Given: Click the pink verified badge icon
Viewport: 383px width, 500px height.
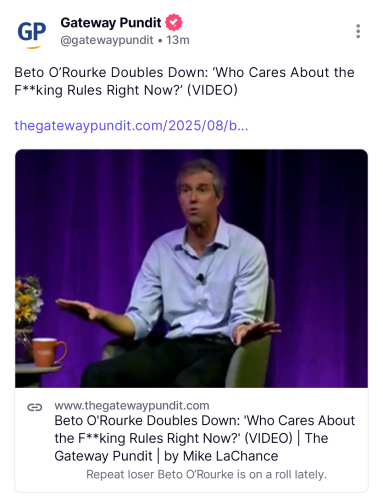Looking at the screenshot, I should (x=174, y=22).
